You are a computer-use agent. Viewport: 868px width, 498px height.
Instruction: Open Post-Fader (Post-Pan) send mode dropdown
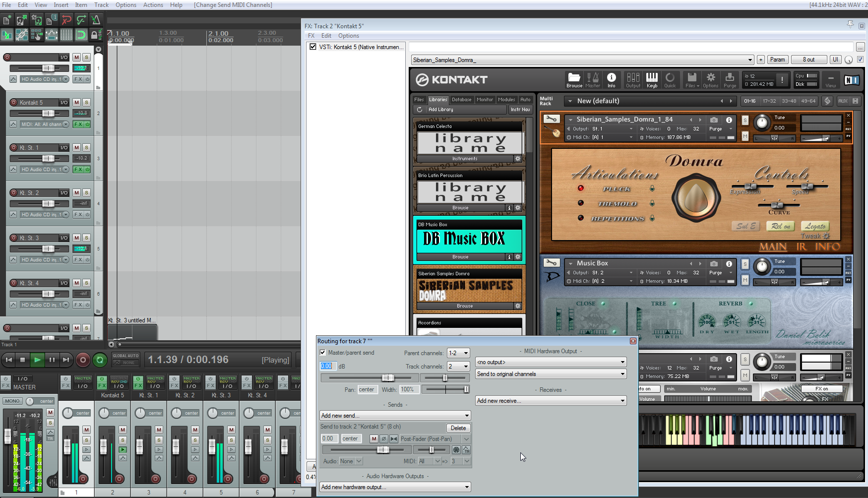point(435,439)
